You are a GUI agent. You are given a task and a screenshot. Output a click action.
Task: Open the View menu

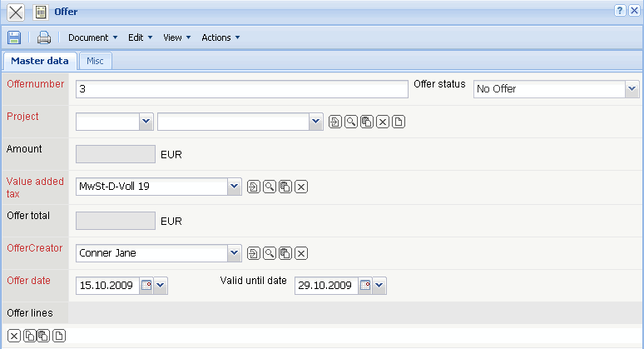[x=176, y=37]
